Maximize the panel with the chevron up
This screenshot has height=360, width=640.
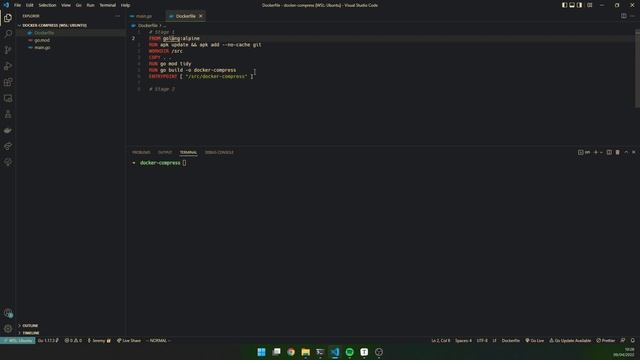point(626,152)
